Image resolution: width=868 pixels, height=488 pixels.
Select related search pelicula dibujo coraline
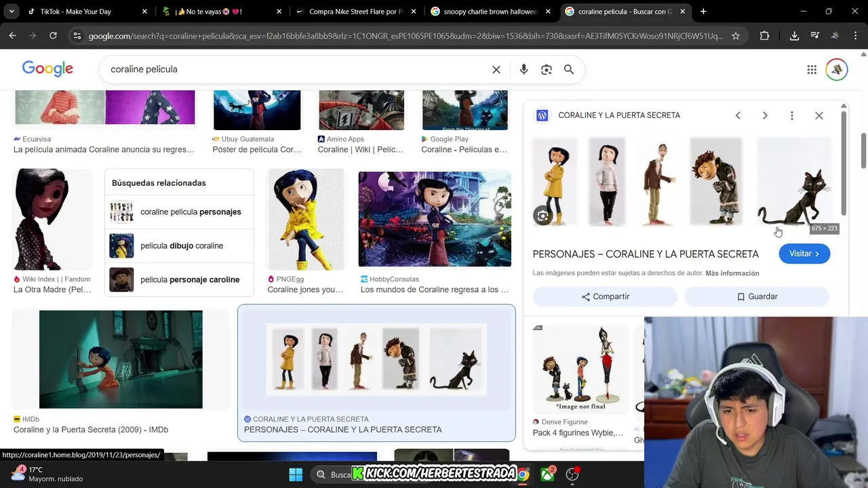[x=179, y=245]
